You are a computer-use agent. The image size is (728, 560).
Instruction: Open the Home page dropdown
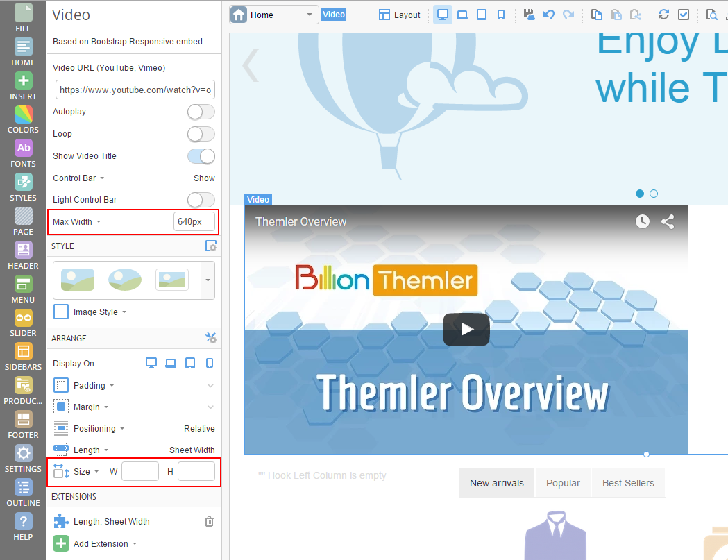[274, 15]
